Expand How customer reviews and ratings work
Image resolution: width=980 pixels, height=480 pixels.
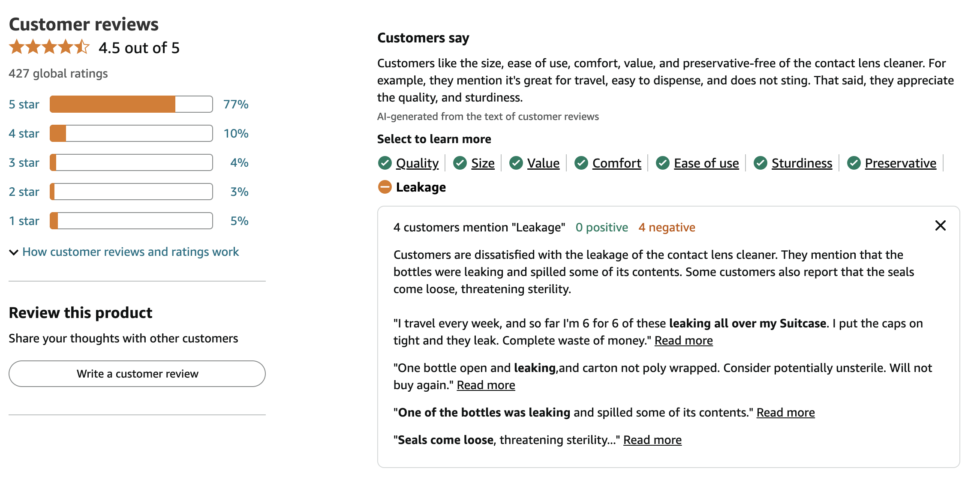[x=130, y=252]
